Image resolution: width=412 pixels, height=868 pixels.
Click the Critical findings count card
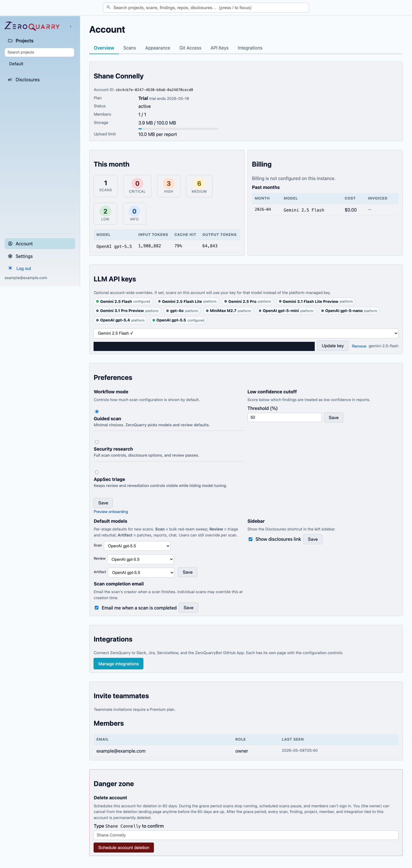click(137, 186)
